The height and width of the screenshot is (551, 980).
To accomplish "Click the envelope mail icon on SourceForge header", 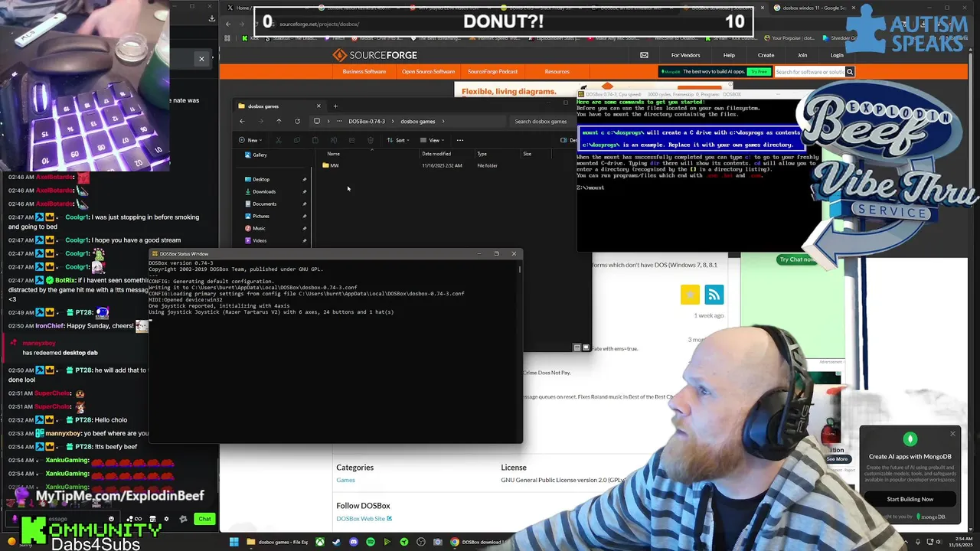I will (644, 55).
